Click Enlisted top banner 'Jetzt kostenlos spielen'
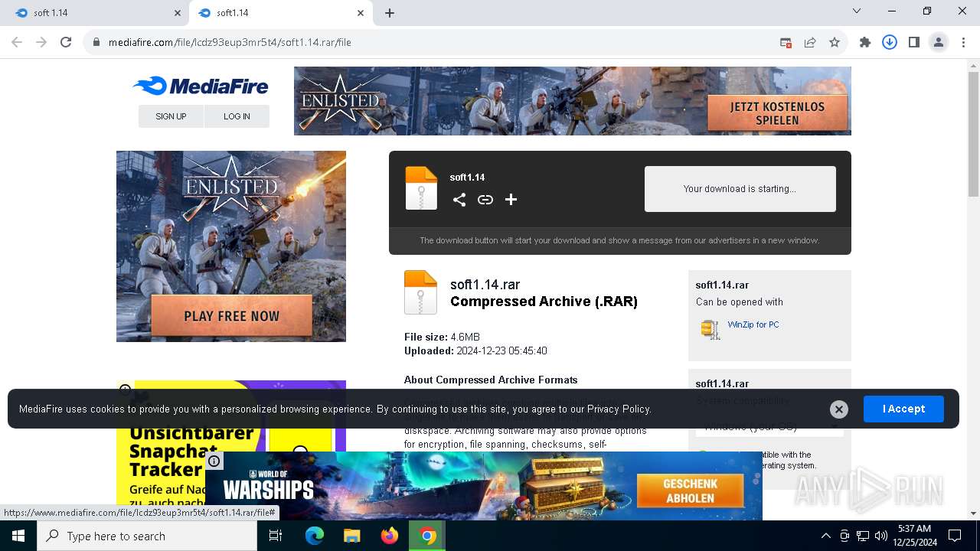 777,113
